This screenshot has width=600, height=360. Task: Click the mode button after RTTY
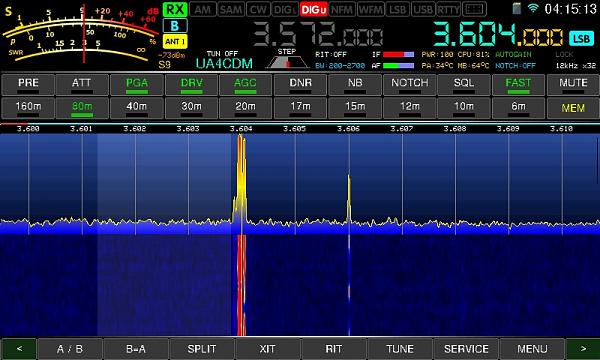click(474, 10)
